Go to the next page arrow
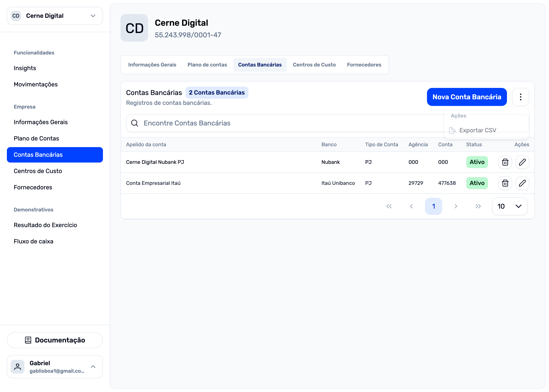 click(x=456, y=206)
